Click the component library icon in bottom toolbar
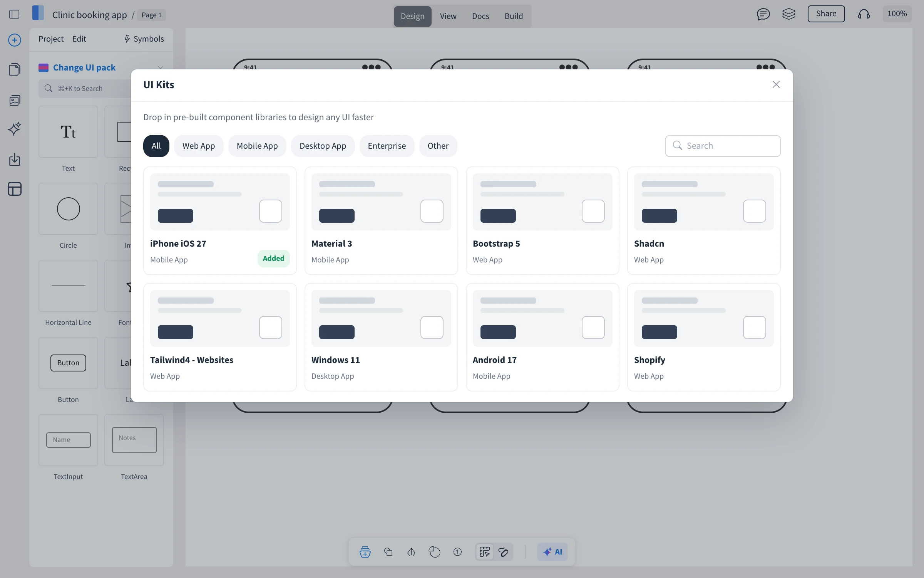The image size is (924, 578). pos(365,552)
